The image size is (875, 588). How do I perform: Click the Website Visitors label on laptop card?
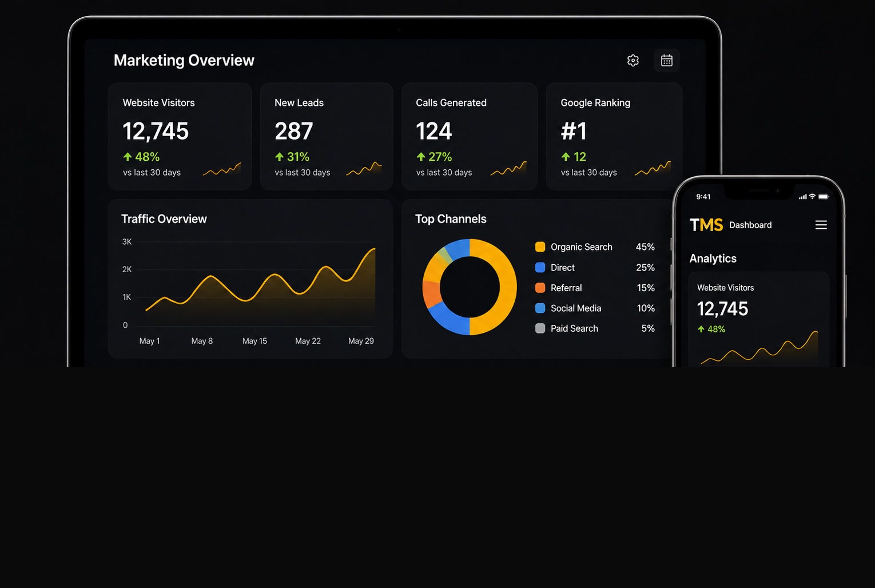pos(158,103)
